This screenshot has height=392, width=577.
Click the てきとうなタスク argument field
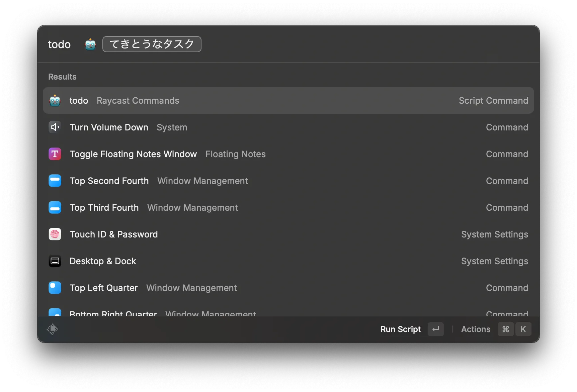pos(152,44)
